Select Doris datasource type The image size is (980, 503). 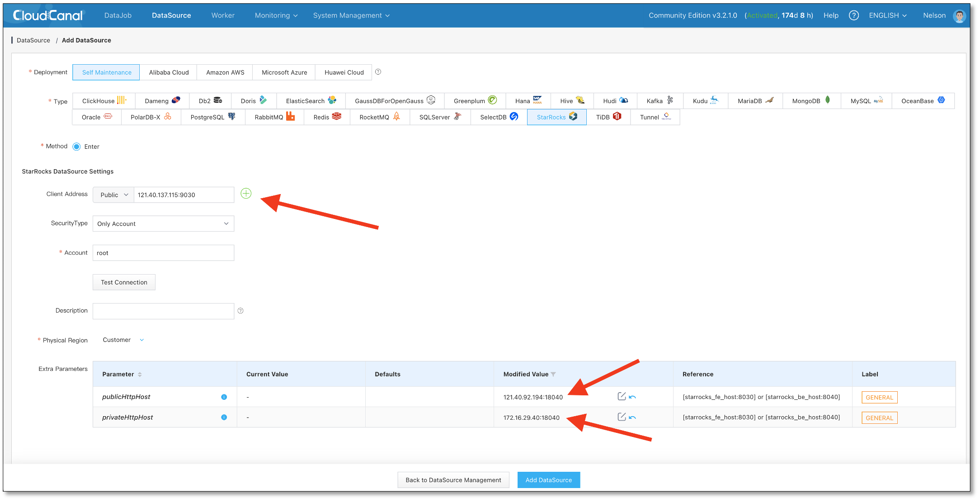tap(254, 101)
